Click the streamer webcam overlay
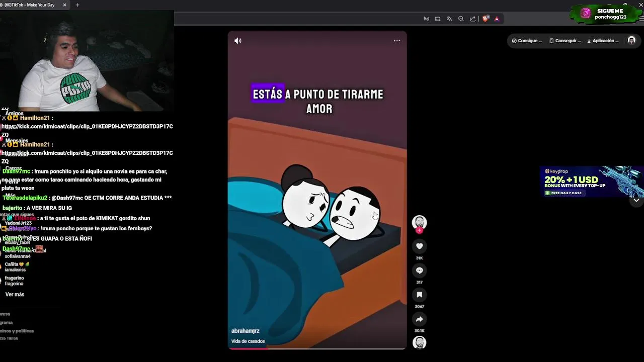This screenshot has height=362, width=644. coord(87,60)
